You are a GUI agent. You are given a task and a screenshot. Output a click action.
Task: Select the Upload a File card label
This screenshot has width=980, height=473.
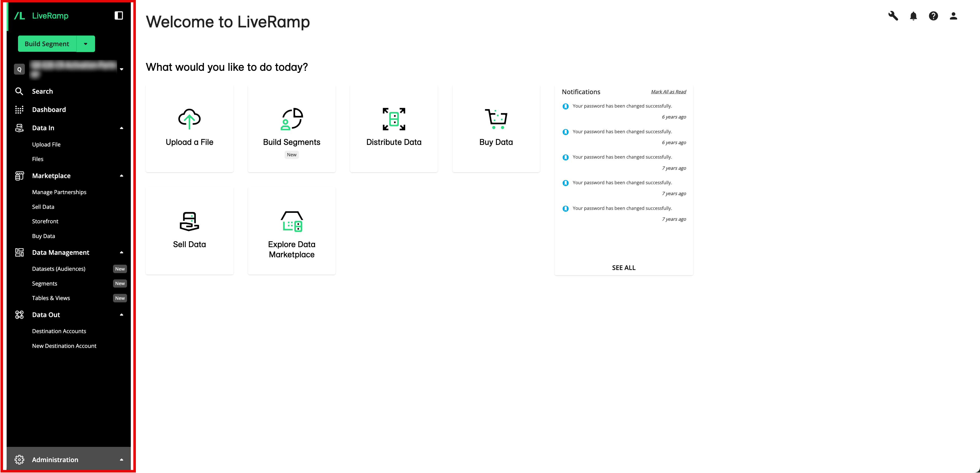pos(189,142)
